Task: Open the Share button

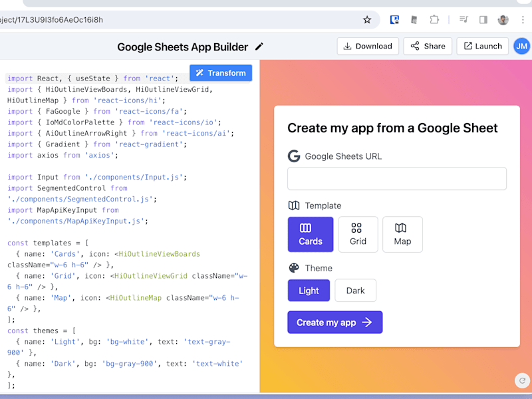Action: [x=428, y=46]
